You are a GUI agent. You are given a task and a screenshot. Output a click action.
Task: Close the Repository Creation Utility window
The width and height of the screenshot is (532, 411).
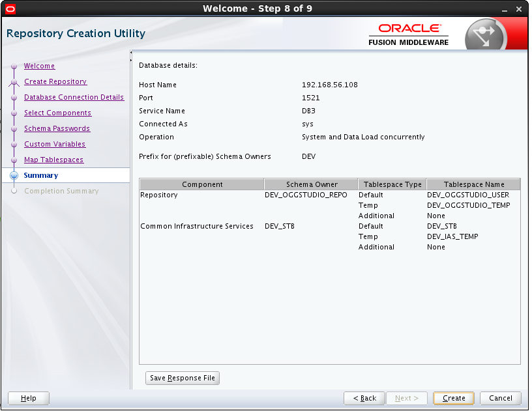[519, 9]
